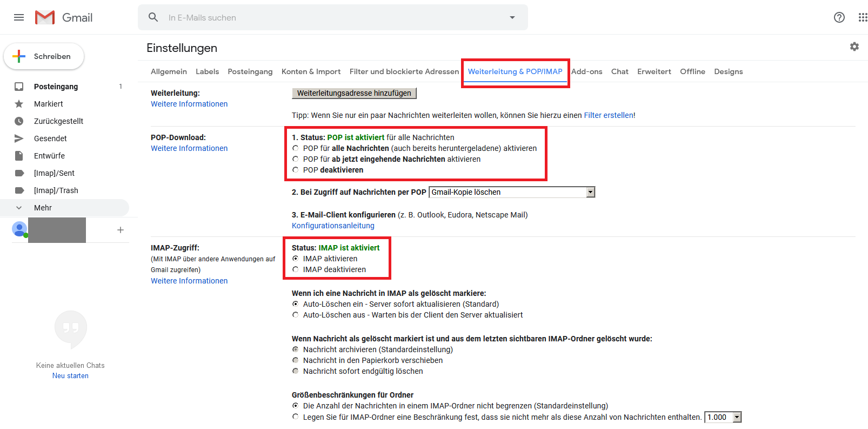
Task: Click the user avatar icon in chat panel
Action: click(x=19, y=229)
